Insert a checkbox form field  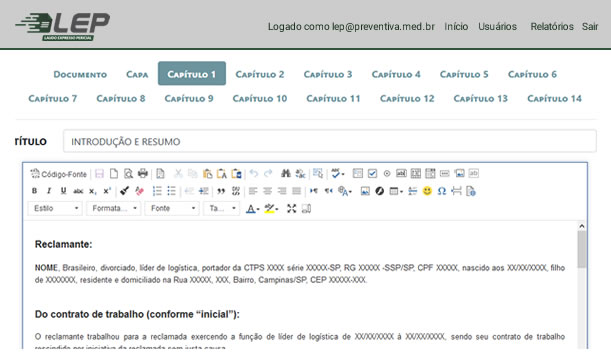372,173
